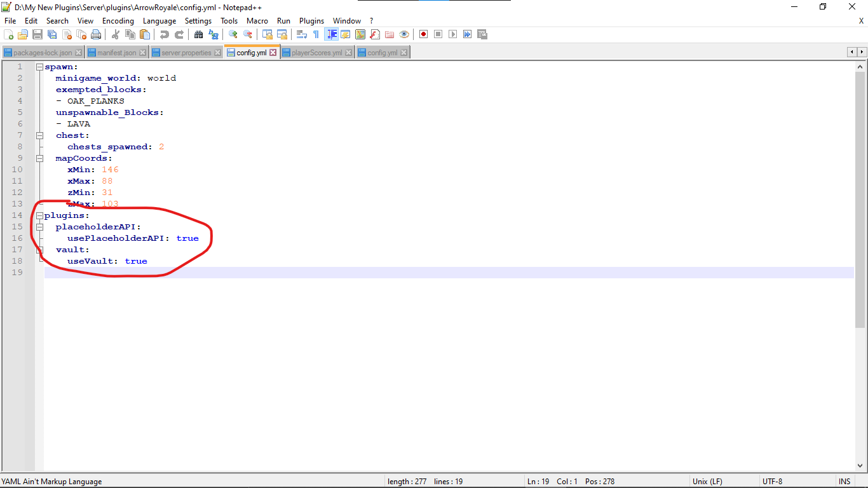Click the Print icon in toolbar
The height and width of the screenshot is (488, 868).
tap(96, 34)
